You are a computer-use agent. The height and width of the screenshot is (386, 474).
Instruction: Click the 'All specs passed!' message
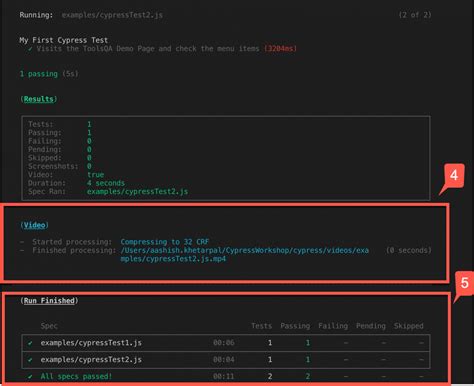(x=76, y=377)
